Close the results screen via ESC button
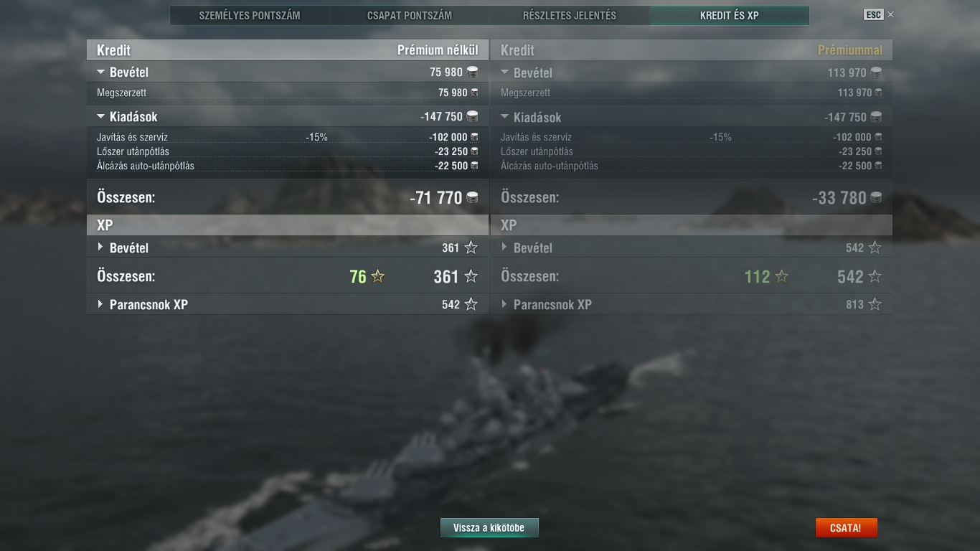This screenshot has height=551, width=980. [x=873, y=14]
